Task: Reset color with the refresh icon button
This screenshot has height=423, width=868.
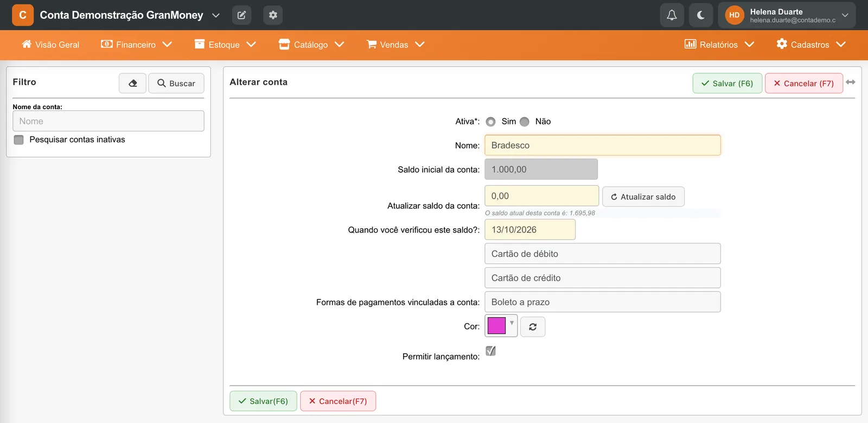Action: pos(533,327)
